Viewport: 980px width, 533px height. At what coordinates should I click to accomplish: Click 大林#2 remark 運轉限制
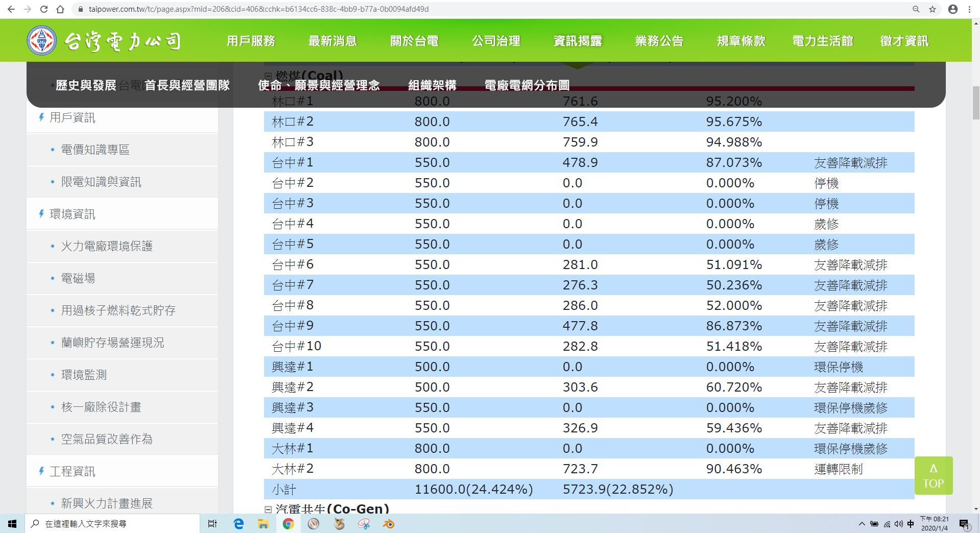pyautogui.click(x=839, y=469)
